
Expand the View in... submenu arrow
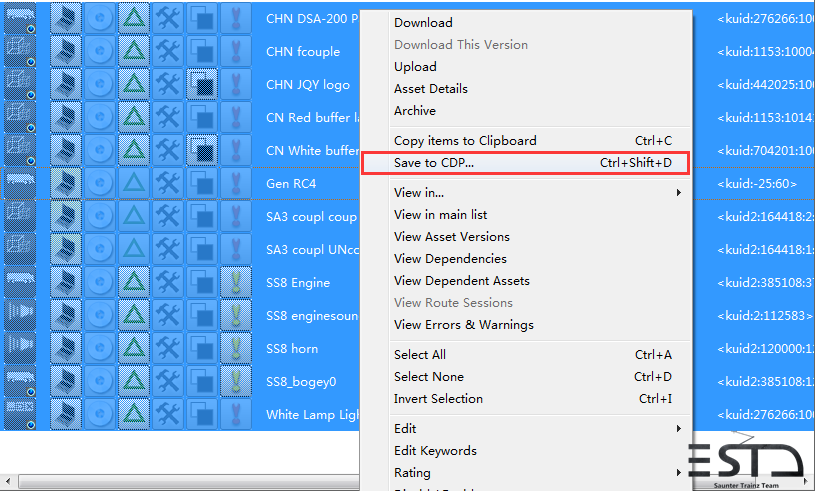click(x=678, y=193)
